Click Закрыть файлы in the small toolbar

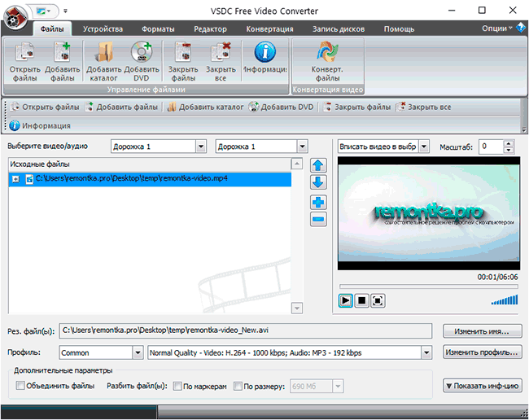(357, 107)
